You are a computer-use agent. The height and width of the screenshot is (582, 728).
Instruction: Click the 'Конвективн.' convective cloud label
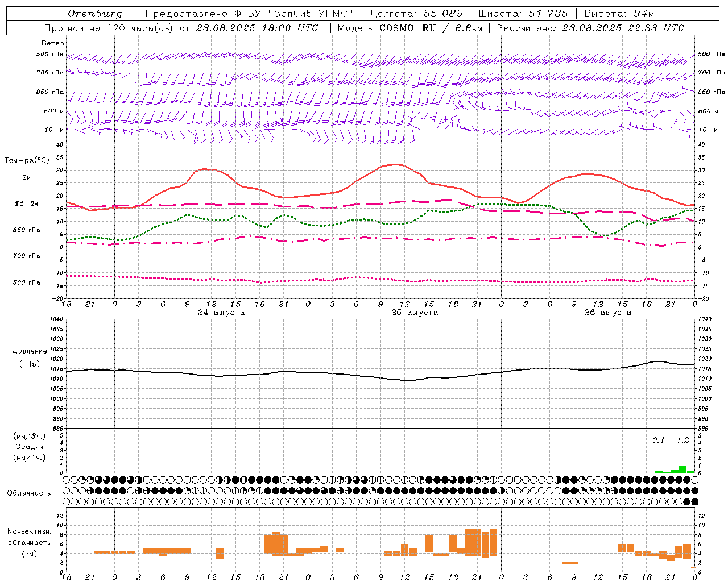pyautogui.click(x=30, y=531)
